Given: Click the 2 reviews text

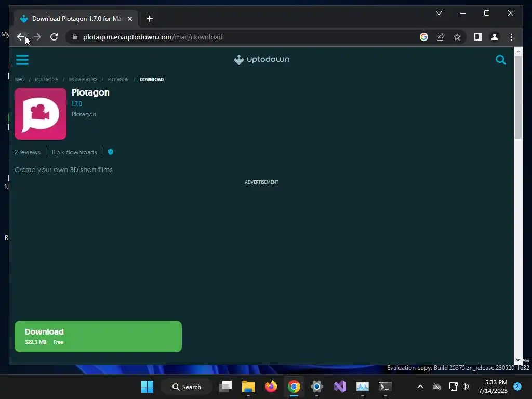Looking at the screenshot, I should pyautogui.click(x=27, y=152).
